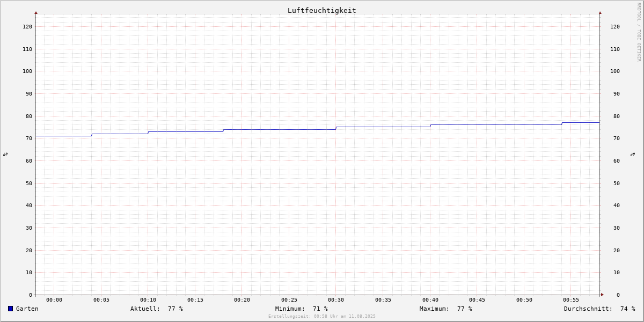Image resolution: width=644 pixels, height=322 pixels.
Task: Click the Garten legend label
Action: point(27,309)
